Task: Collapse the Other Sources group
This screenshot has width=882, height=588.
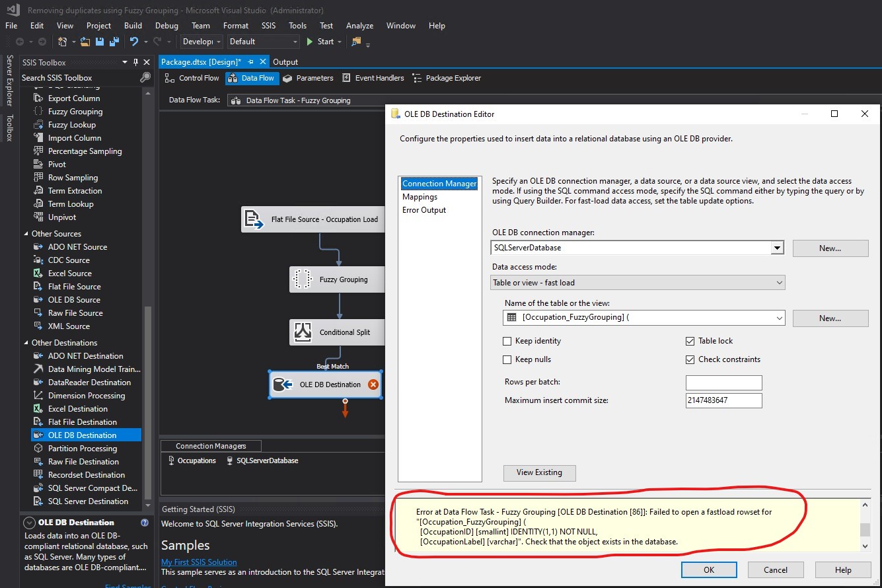Action: pos(26,234)
